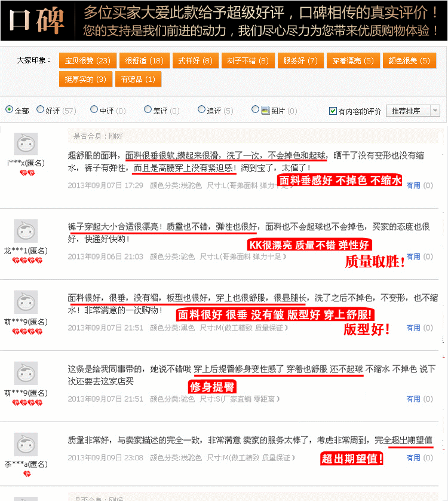Screen dimensions: 448x501
Task: Filter by tag 服务好 (7)
Action: point(300,61)
